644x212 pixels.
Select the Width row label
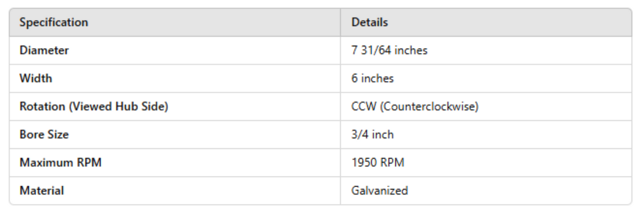36,78
